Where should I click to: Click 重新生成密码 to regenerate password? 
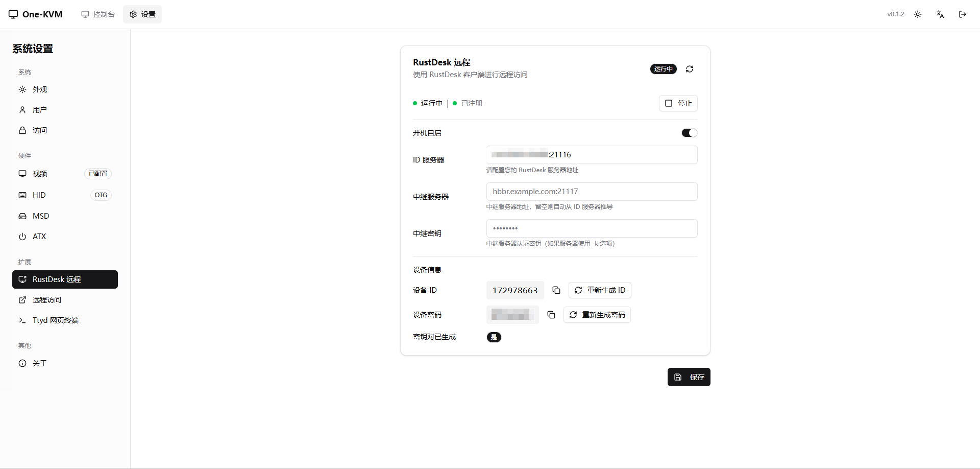[x=597, y=315]
